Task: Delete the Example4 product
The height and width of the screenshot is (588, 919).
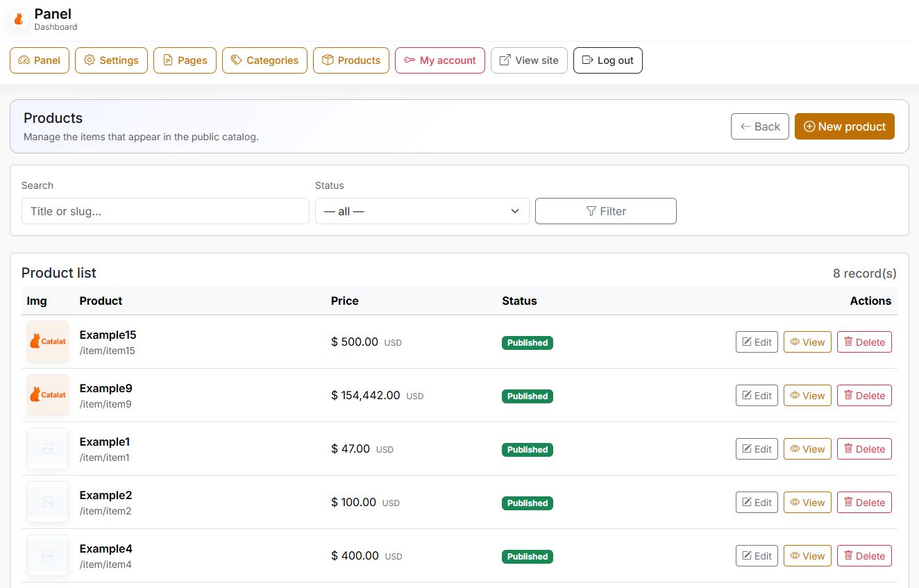Action: click(x=864, y=556)
